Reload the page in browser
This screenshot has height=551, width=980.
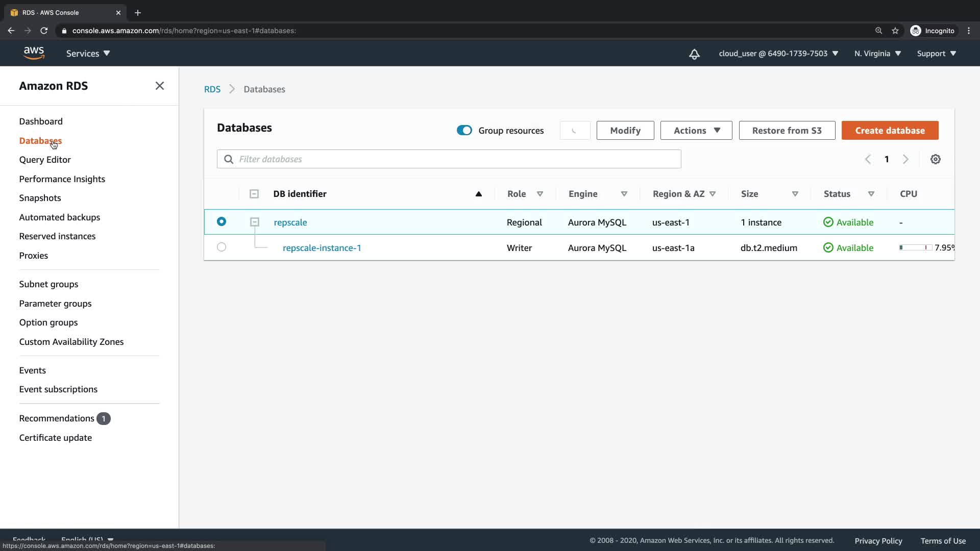click(44, 31)
